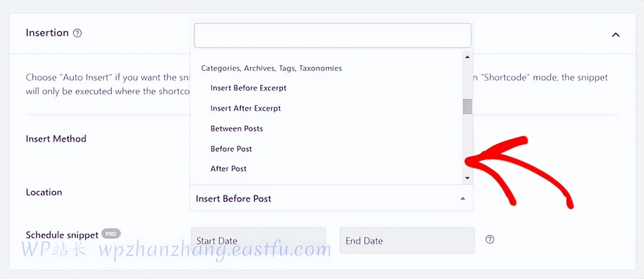Click Categories, Archives, Tags, Taxonomies group header
Image resolution: width=644 pixels, height=279 pixels.
pyautogui.click(x=271, y=68)
